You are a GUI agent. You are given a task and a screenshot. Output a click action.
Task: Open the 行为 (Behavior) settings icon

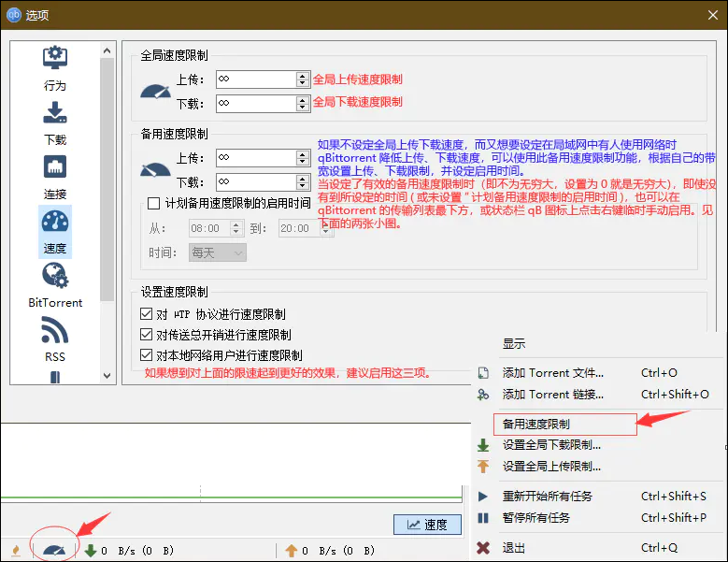click(x=55, y=59)
